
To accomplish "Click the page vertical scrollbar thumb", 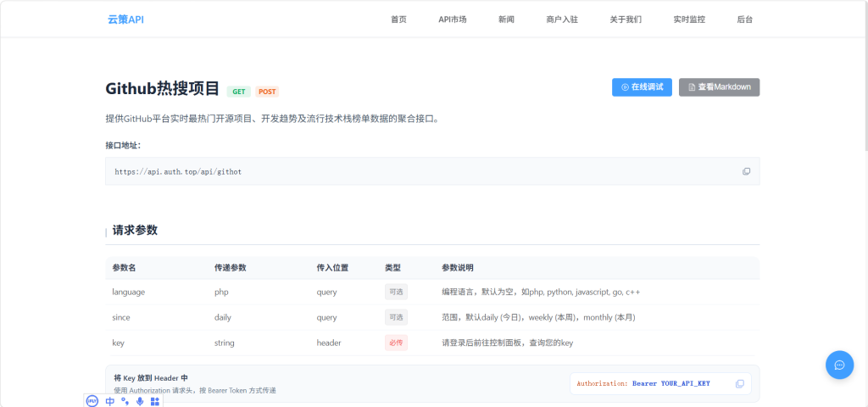I will (865, 75).
